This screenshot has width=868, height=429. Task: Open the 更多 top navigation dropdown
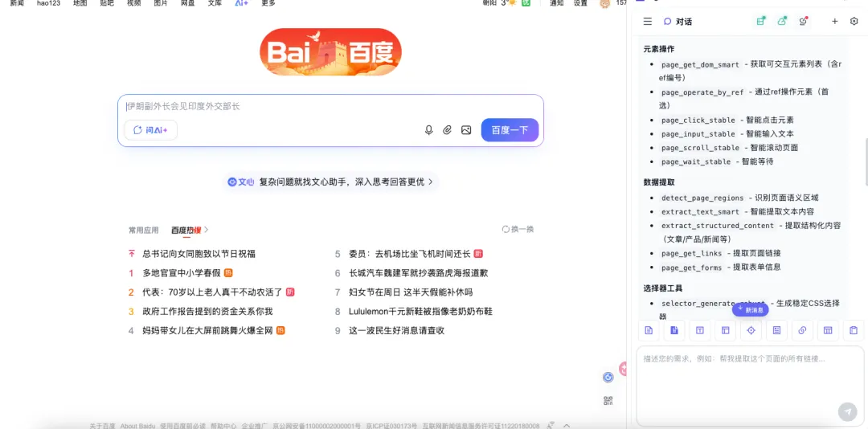point(268,2)
